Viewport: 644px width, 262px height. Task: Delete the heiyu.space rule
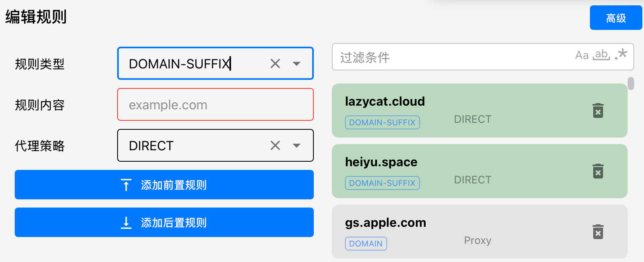(598, 171)
